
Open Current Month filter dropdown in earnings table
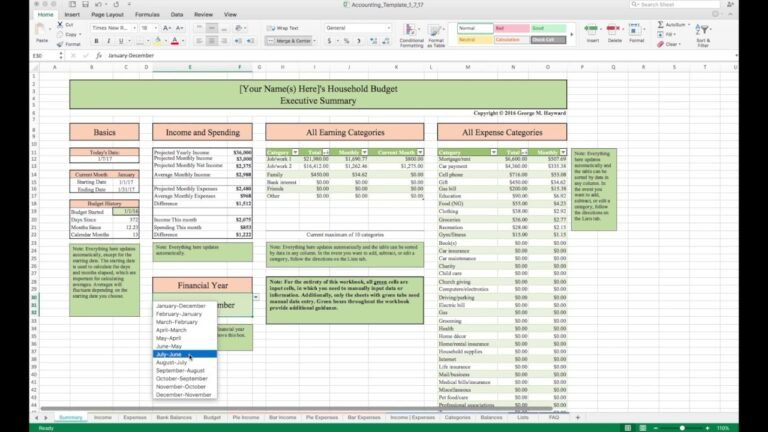[420, 152]
